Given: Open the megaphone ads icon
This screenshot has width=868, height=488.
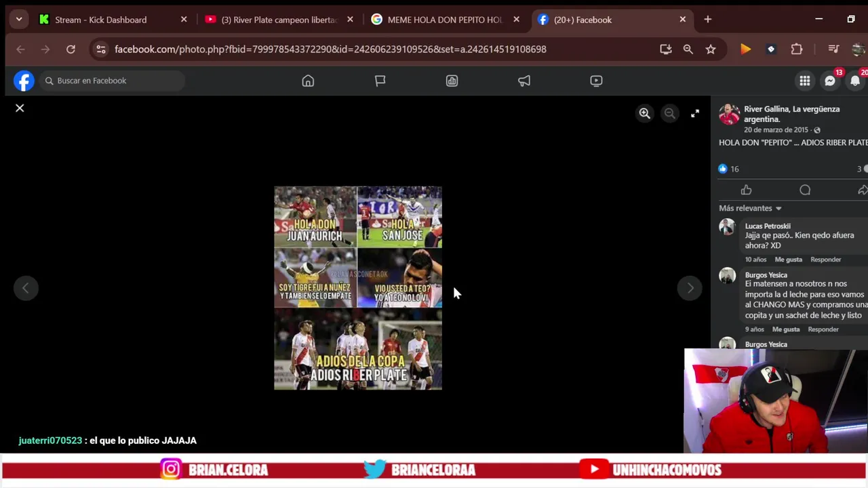Looking at the screenshot, I should click(x=524, y=81).
